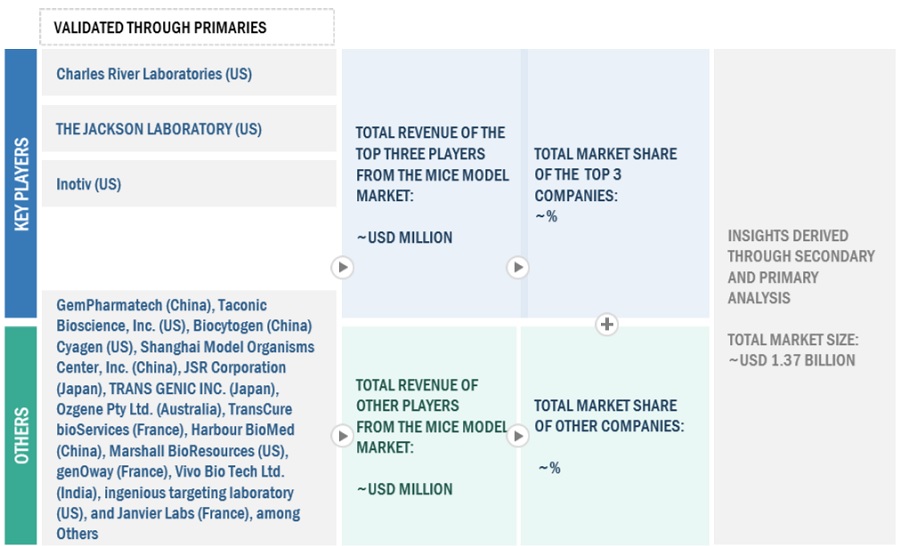Image resolution: width=900 pixels, height=546 pixels.
Task: Click the total market size USD 1.37 billion
Action: coord(791,350)
